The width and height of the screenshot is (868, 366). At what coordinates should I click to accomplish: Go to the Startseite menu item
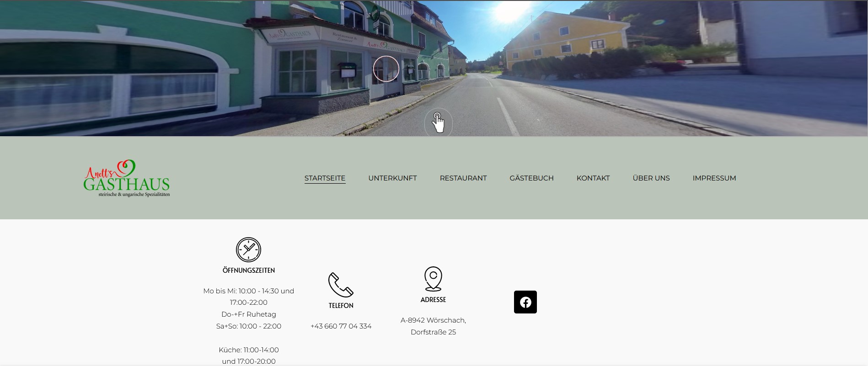tap(325, 178)
